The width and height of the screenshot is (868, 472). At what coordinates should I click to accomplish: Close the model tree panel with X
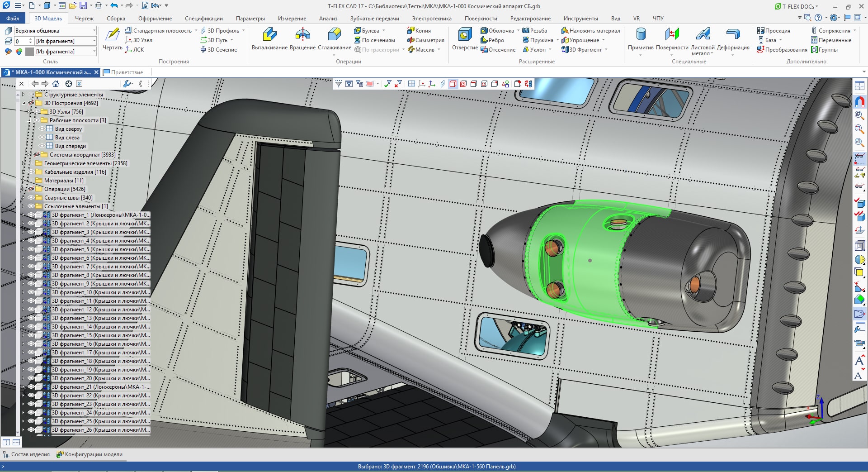pyautogui.click(x=21, y=84)
